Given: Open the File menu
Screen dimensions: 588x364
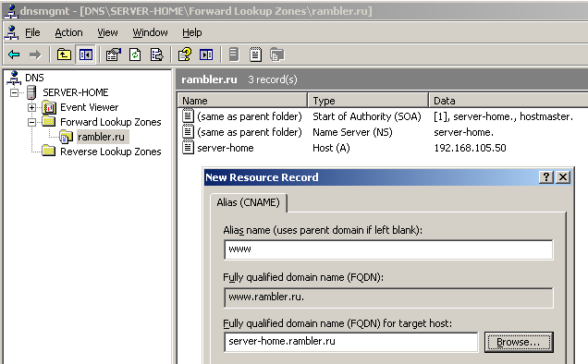Looking at the screenshot, I should click(x=32, y=32).
